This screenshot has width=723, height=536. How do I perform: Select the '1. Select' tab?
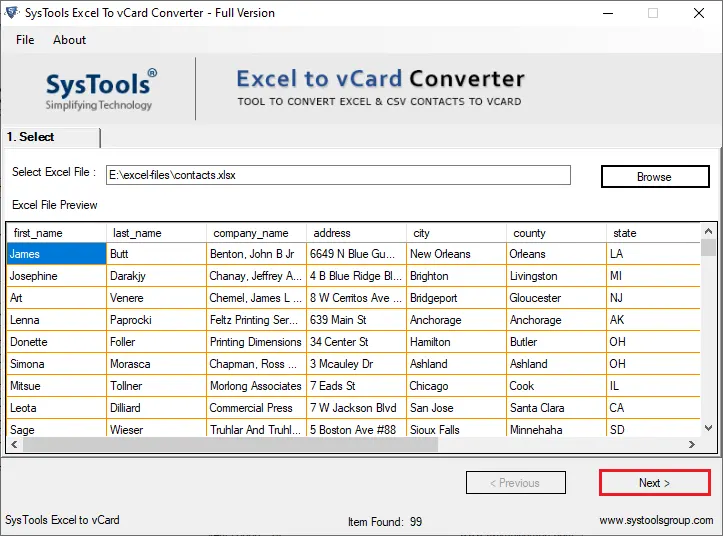(51, 137)
